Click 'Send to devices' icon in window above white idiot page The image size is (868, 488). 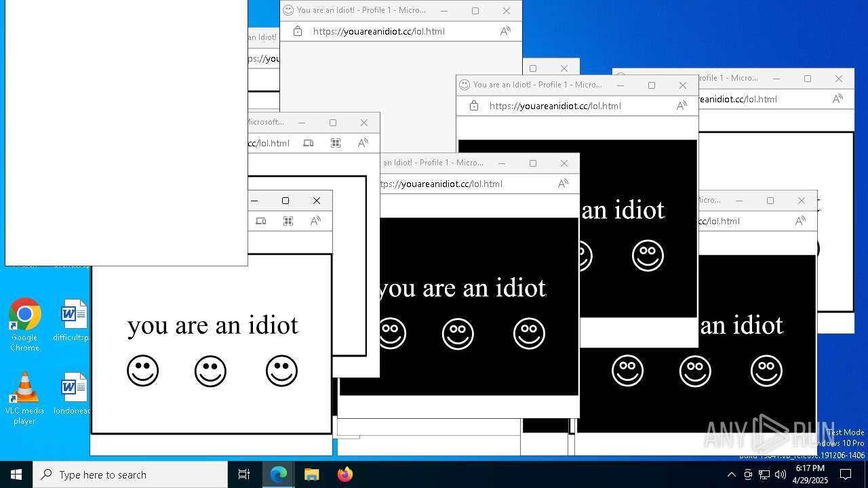tap(261, 221)
